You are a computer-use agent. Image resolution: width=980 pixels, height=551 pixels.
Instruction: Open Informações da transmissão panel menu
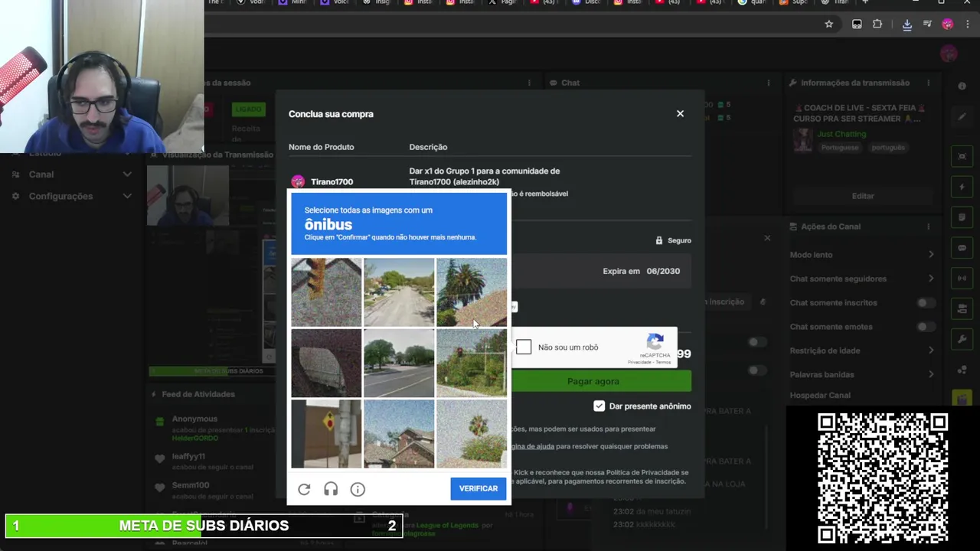(928, 83)
